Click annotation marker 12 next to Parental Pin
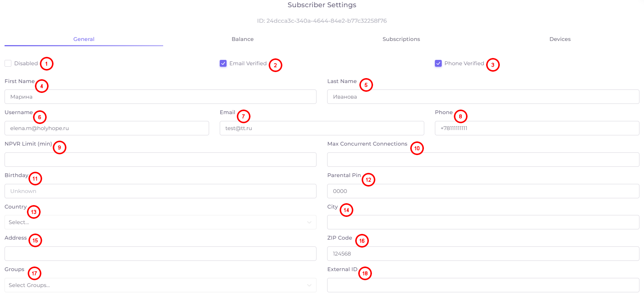The height and width of the screenshot is (298, 644). point(368,180)
